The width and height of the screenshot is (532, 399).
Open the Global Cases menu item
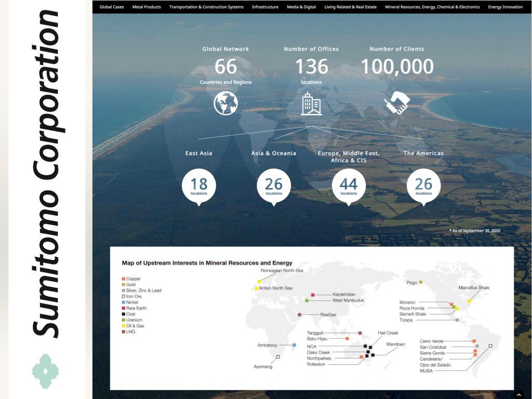pos(112,7)
